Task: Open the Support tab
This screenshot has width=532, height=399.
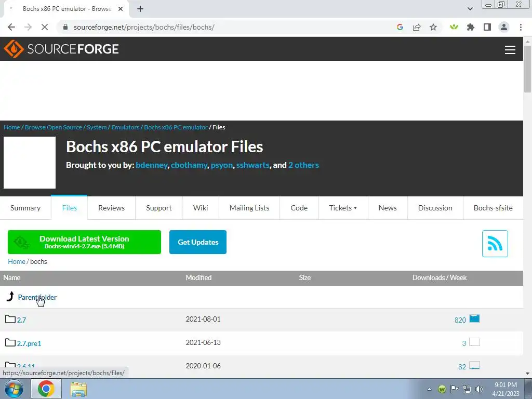Action: pos(159,208)
